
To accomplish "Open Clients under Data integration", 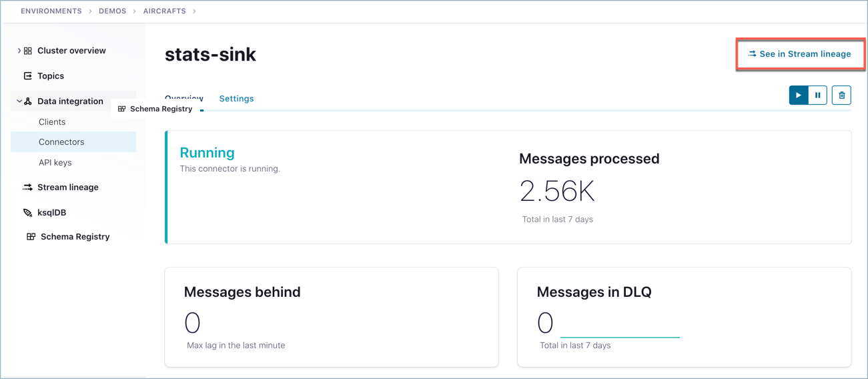I will (52, 122).
